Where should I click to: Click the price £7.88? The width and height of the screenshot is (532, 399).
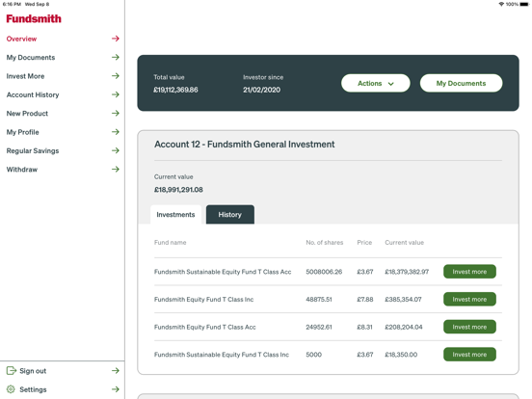pyautogui.click(x=365, y=299)
